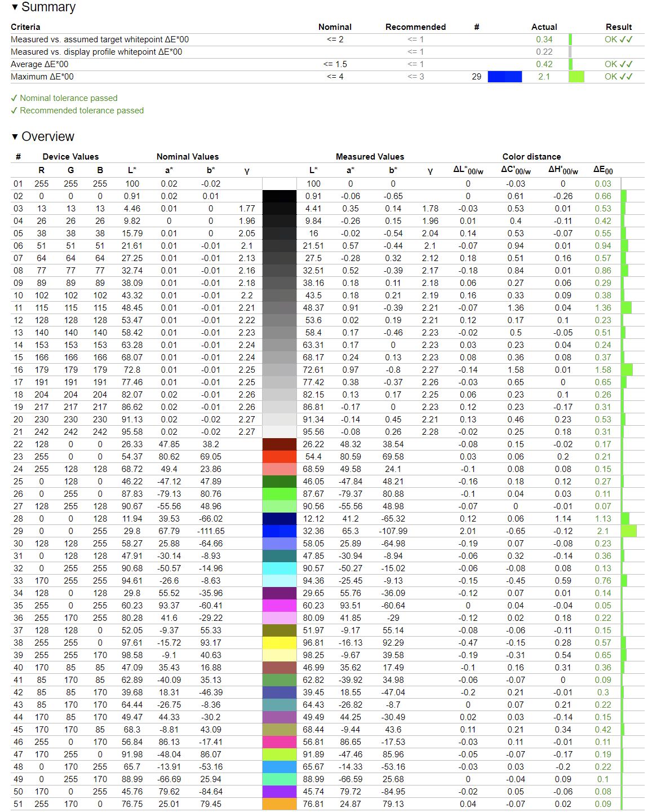The width and height of the screenshot is (665, 812).
Task: Select the magenta swatch in row 35
Action: (280, 606)
